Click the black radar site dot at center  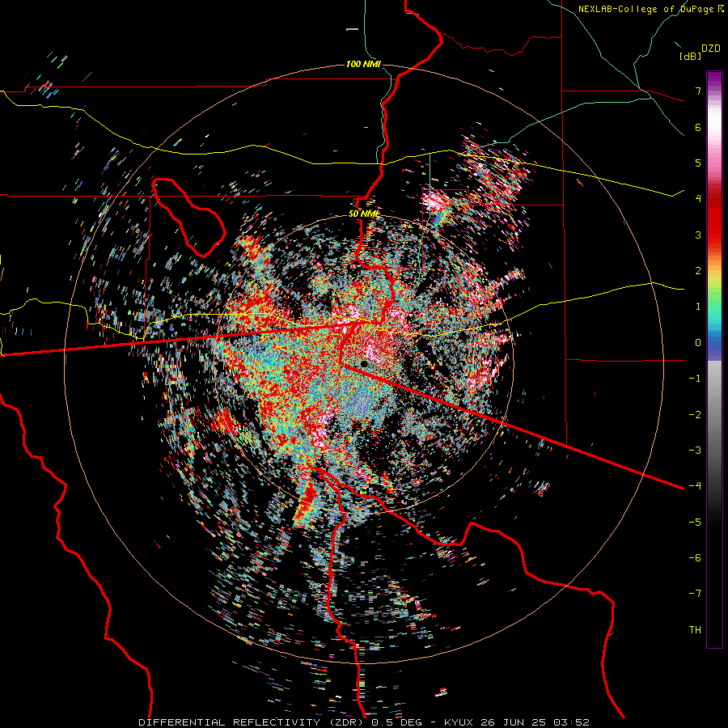pos(365,364)
